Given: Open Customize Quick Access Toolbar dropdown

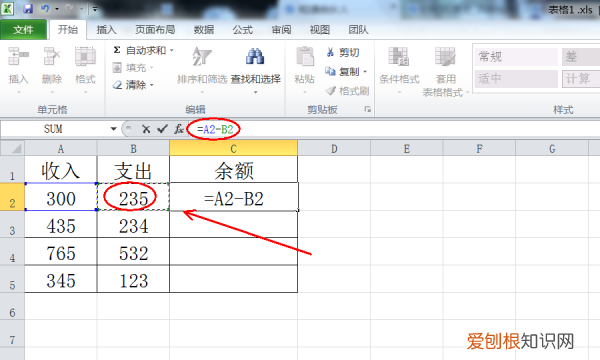Looking at the screenshot, I should 95,9.
